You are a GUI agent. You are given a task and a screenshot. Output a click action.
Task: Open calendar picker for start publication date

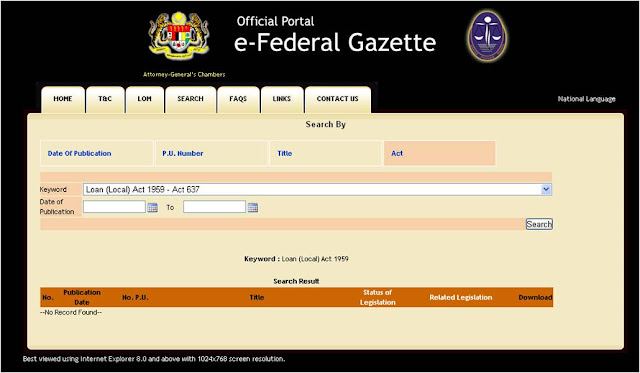point(153,207)
